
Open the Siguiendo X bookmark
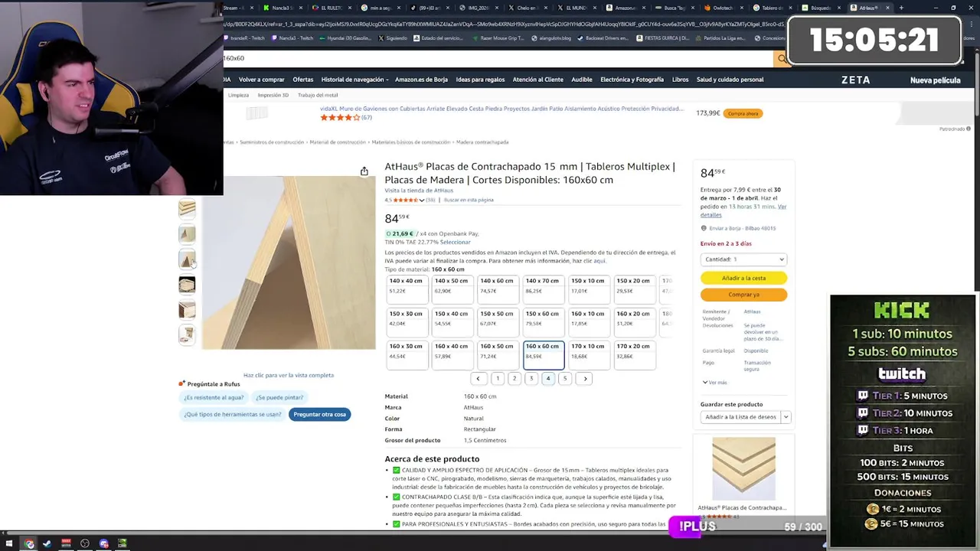[x=392, y=38]
